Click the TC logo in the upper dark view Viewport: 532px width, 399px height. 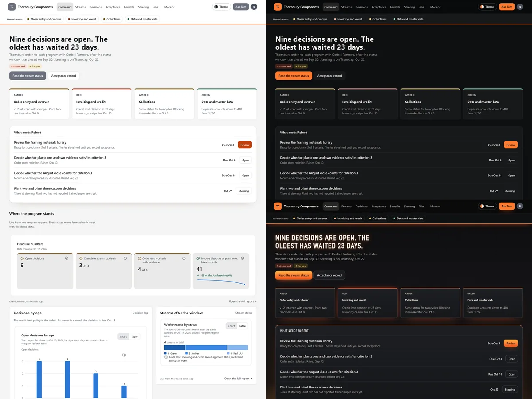click(x=278, y=7)
